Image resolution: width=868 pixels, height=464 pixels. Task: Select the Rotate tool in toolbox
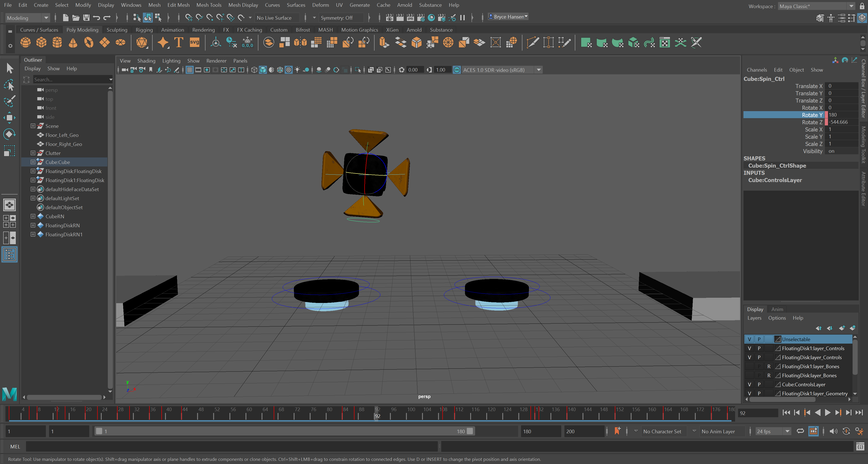click(x=9, y=134)
